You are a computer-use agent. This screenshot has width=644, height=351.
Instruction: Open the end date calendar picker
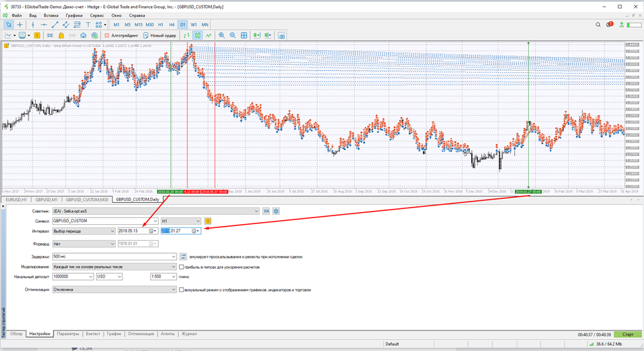click(x=195, y=231)
